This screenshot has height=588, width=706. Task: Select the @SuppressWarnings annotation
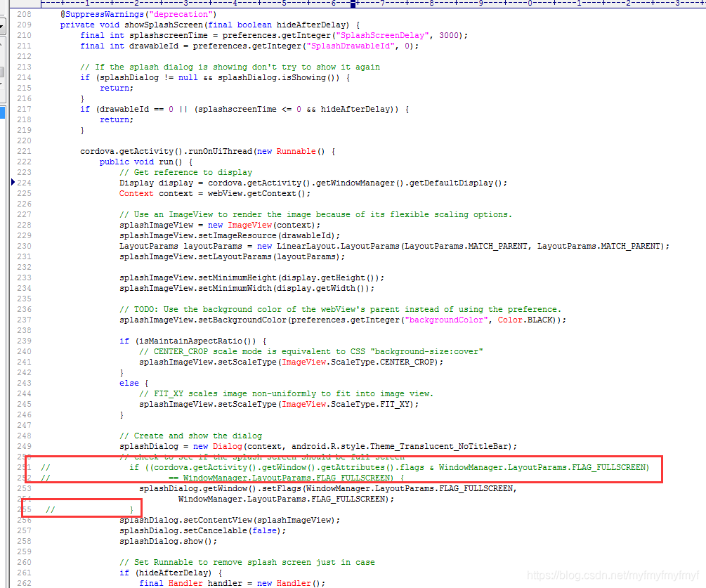pyautogui.click(x=102, y=15)
